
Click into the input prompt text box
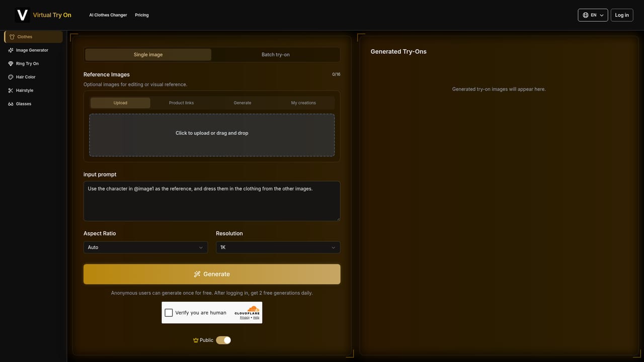pyautogui.click(x=212, y=201)
